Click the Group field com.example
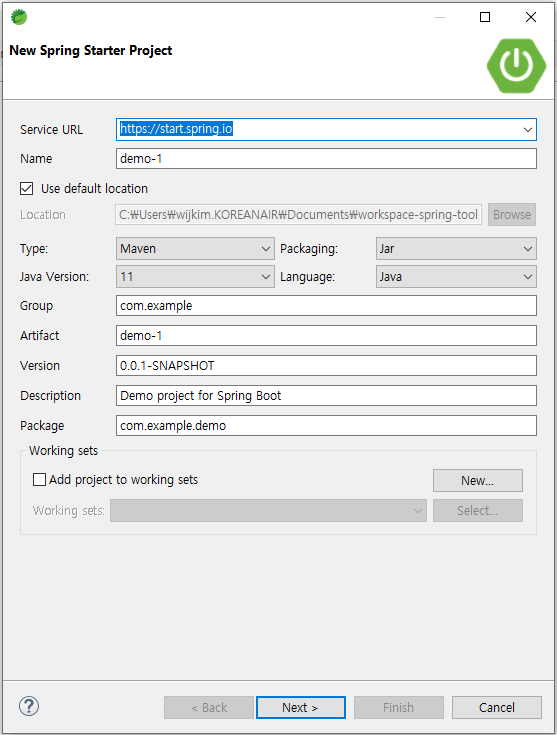The height and width of the screenshot is (735, 557). click(x=326, y=306)
